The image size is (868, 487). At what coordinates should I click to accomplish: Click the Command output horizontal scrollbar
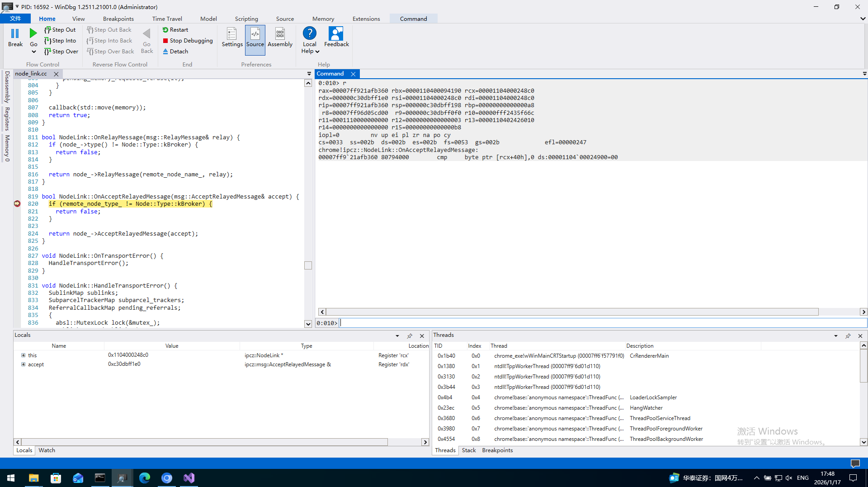(x=572, y=312)
